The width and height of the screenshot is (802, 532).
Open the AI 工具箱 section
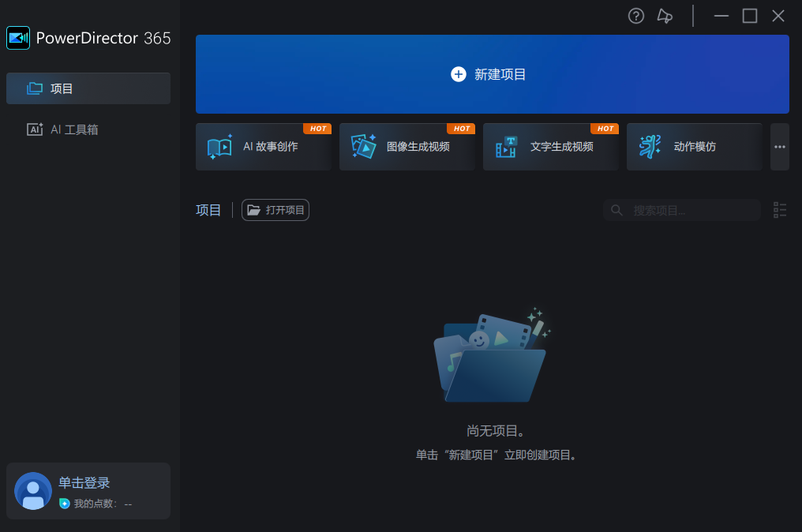pyautogui.click(x=88, y=129)
